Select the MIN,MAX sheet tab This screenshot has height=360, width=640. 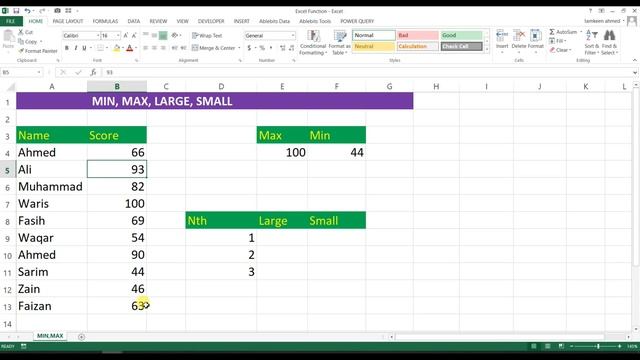click(x=50, y=336)
